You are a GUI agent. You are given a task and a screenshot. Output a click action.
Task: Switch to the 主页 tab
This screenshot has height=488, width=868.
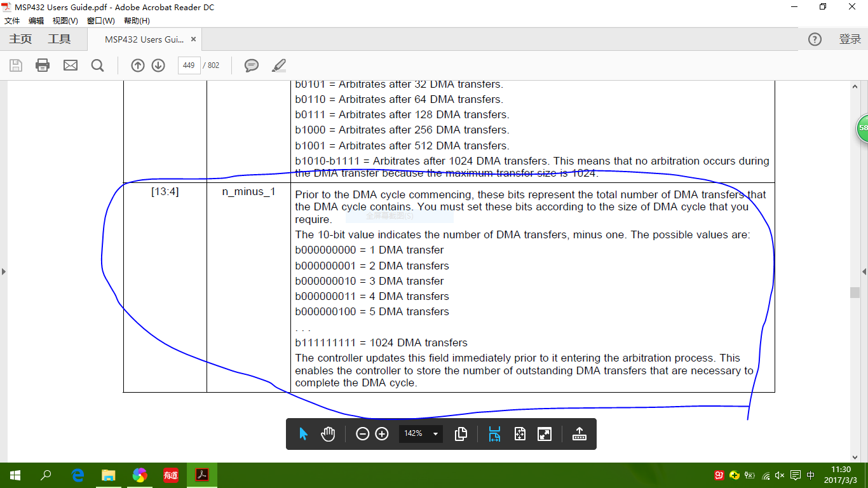pyautogui.click(x=20, y=39)
